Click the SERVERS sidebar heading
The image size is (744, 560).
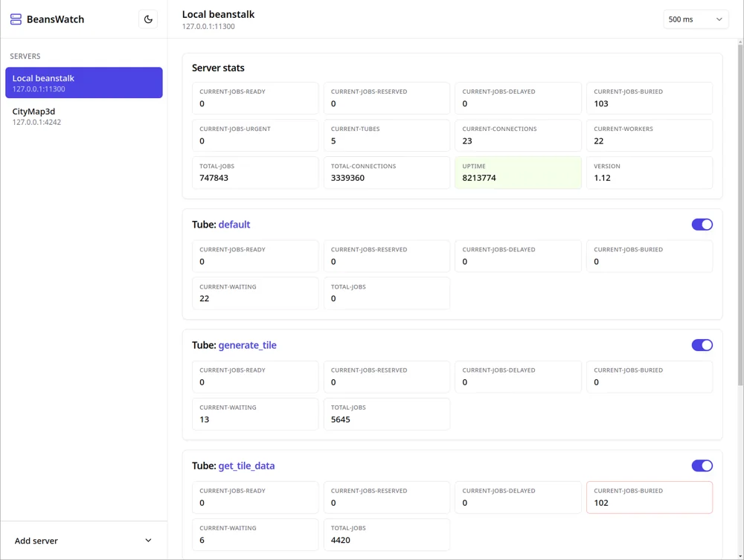pos(25,56)
